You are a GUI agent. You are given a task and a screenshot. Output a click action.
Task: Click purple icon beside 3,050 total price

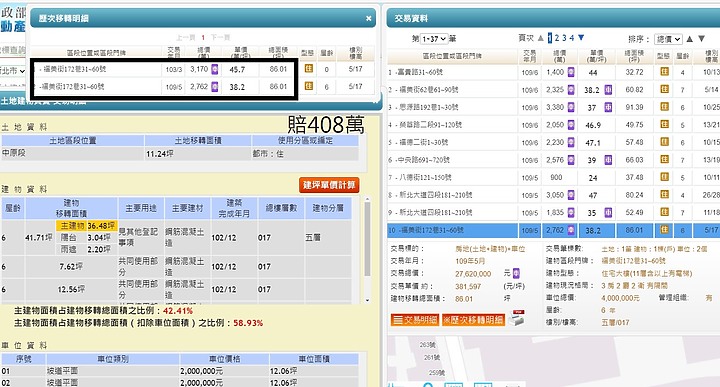(x=571, y=195)
